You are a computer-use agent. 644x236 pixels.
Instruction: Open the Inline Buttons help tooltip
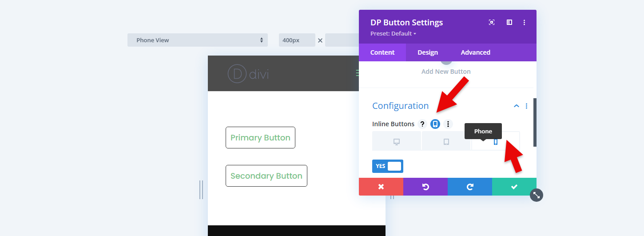422,124
